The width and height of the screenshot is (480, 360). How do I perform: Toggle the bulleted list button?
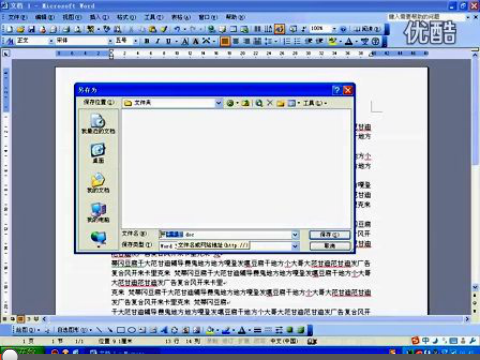pos(297,41)
